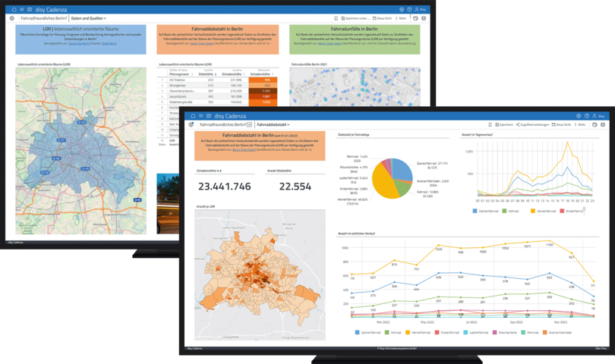The height and width of the screenshot is (364, 615).
Task: Toggle Fahrrad in daily chart legend
Action: click(510, 211)
